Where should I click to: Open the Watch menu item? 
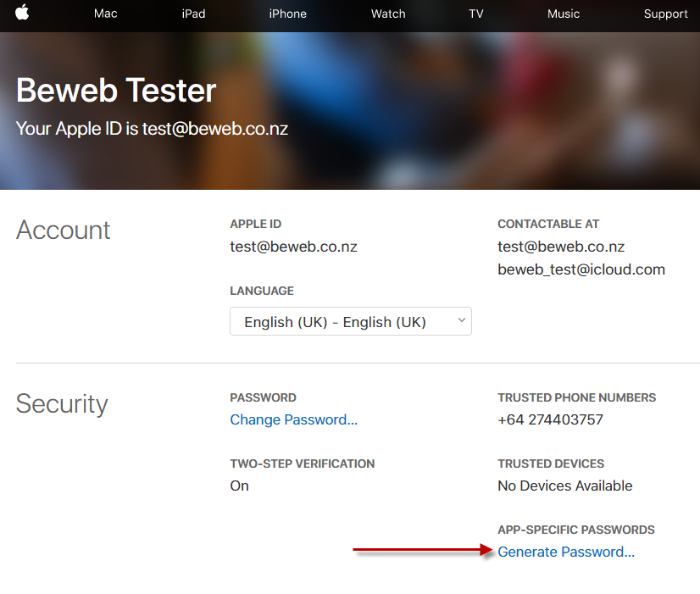[x=388, y=14]
